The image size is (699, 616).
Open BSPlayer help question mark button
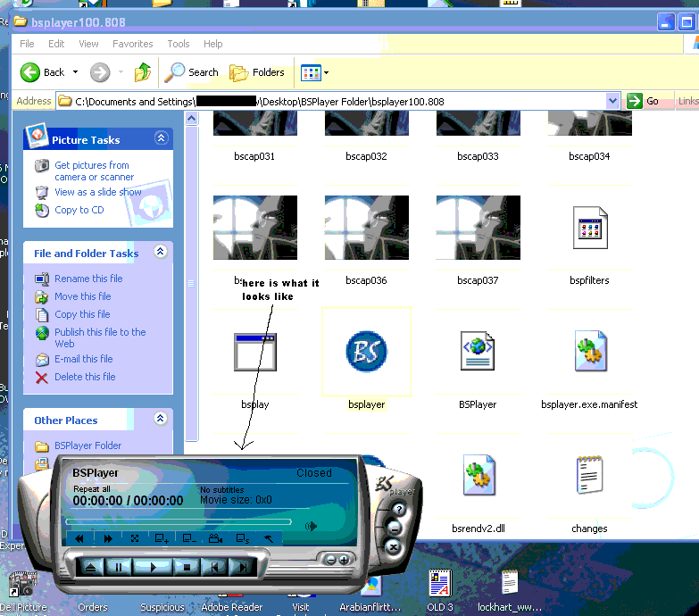coord(398,509)
